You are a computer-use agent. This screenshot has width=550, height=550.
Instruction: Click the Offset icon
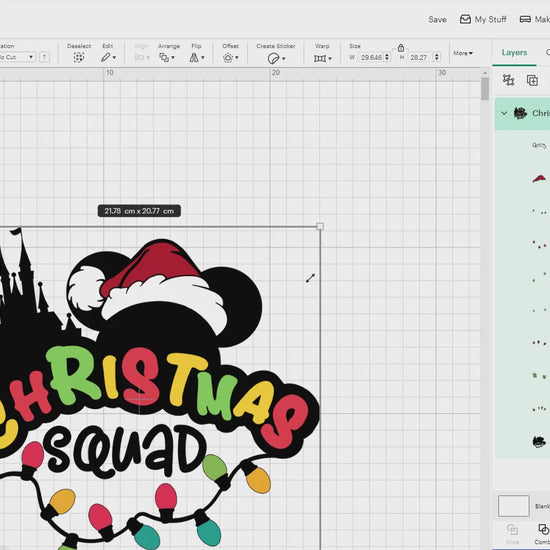point(228,58)
